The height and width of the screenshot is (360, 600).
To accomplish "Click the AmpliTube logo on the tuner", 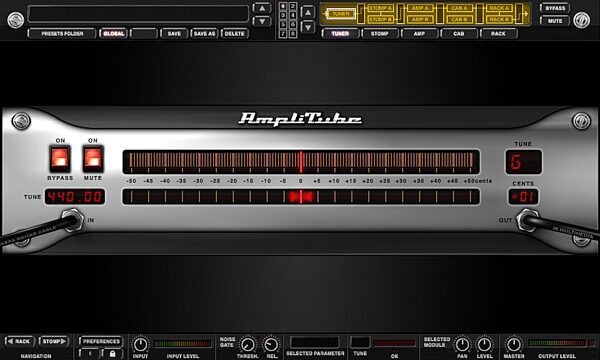I will [x=300, y=119].
